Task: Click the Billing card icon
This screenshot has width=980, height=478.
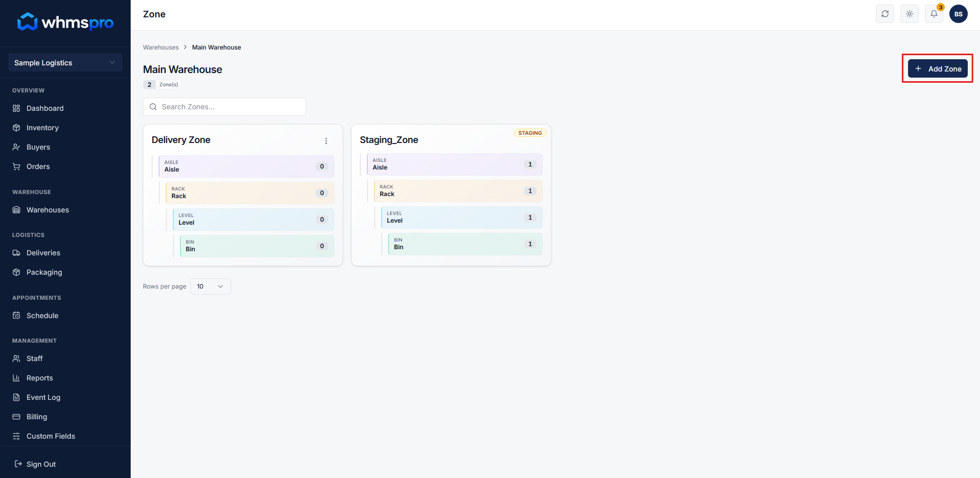Action: [16, 417]
